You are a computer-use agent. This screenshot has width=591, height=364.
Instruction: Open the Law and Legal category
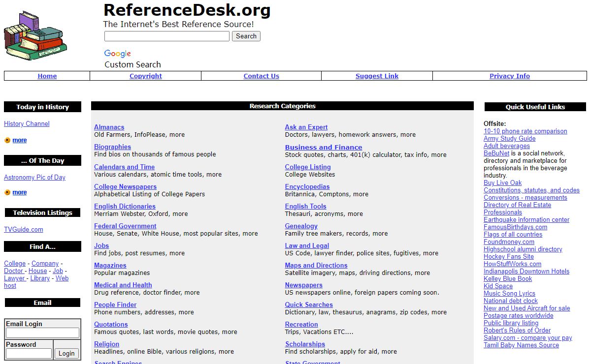pyautogui.click(x=307, y=245)
